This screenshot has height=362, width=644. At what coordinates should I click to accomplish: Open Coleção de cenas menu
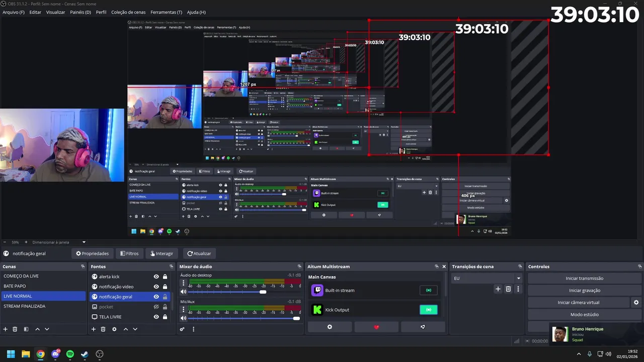tap(128, 12)
